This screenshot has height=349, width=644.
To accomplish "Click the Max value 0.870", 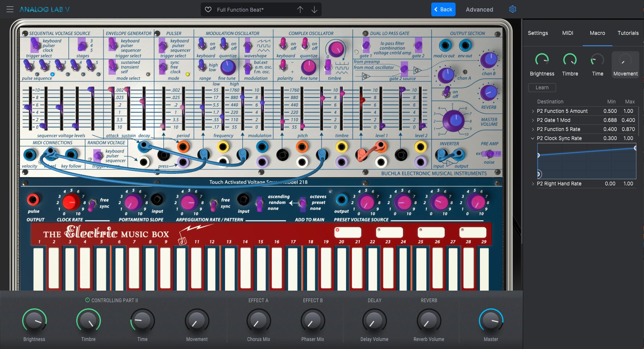I will tap(628, 129).
